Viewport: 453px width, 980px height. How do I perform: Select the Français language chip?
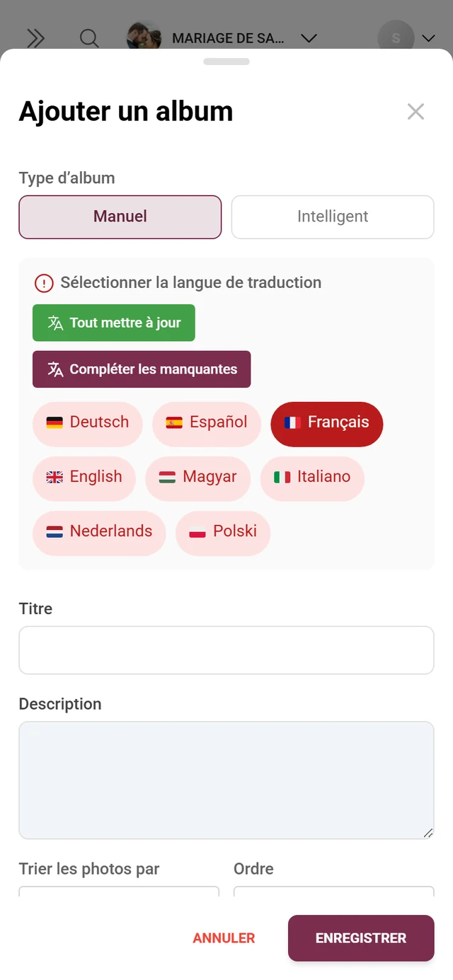pos(327,422)
